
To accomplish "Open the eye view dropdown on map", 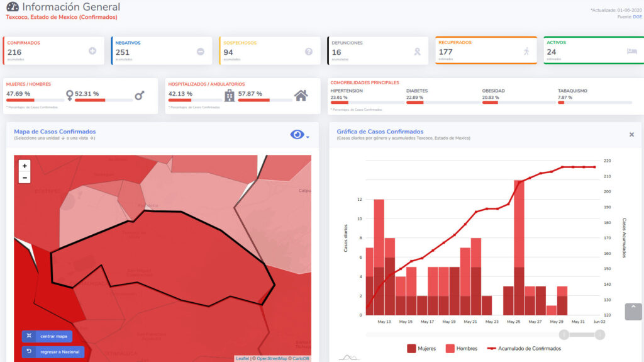I will click(299, 135).
